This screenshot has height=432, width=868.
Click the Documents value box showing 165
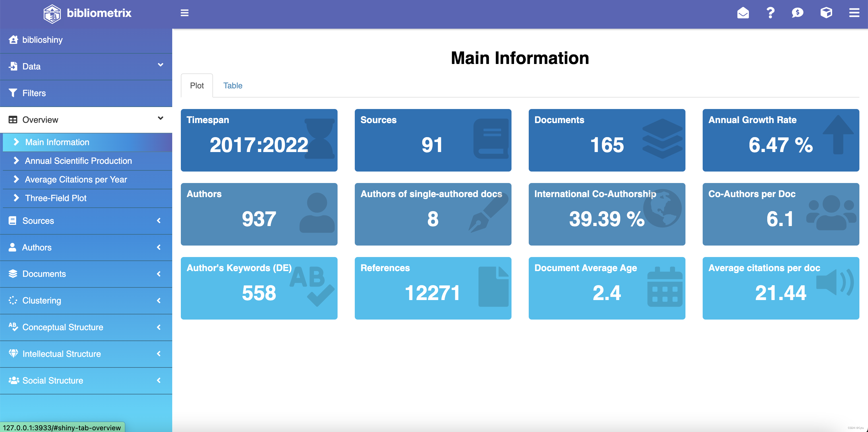607,140
